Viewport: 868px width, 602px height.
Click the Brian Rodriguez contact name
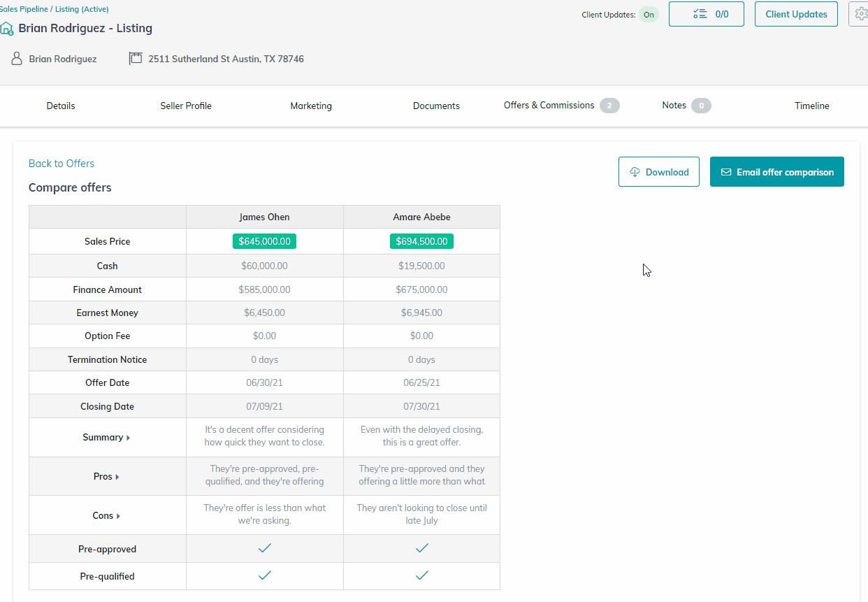63,59
